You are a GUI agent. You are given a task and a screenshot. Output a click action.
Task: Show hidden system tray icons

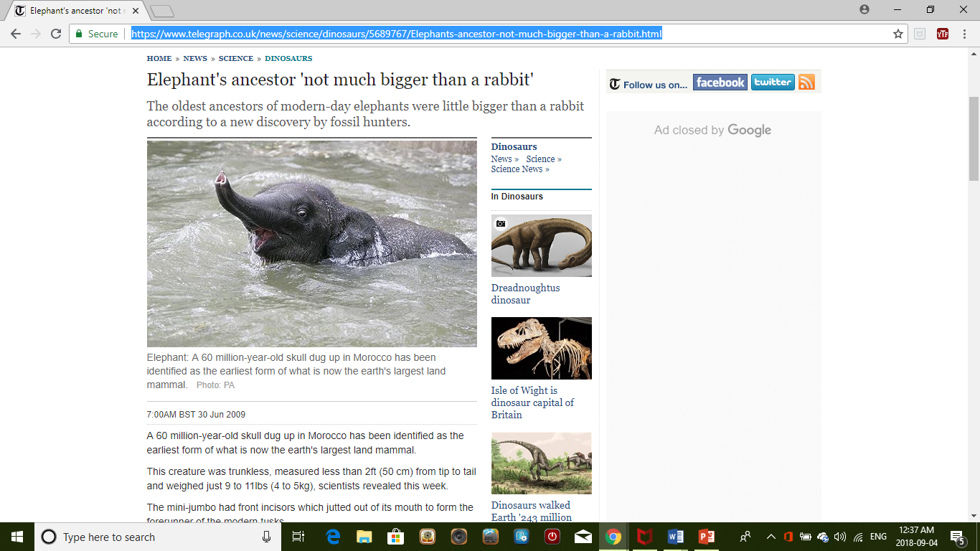pos(771,537)
